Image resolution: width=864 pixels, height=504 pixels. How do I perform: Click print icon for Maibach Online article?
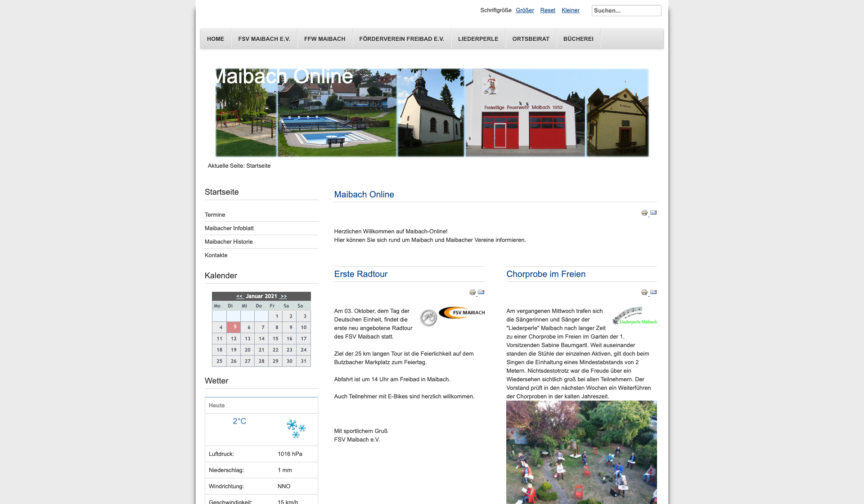click(x=644, y=213)
